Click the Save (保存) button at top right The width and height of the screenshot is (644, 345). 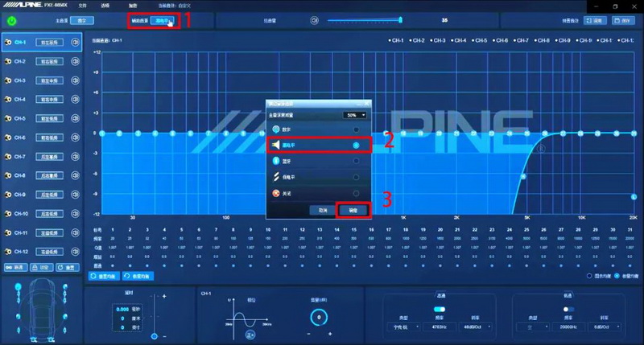tap(622, 21)
